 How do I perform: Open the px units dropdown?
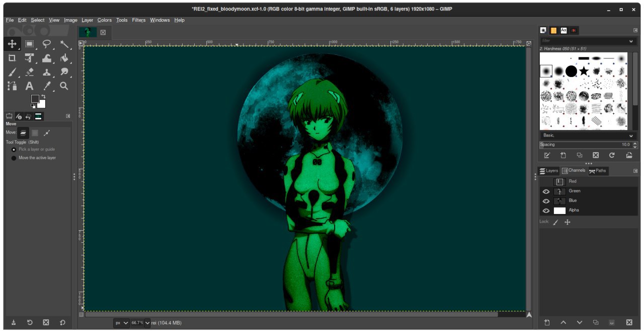point(121,322)
